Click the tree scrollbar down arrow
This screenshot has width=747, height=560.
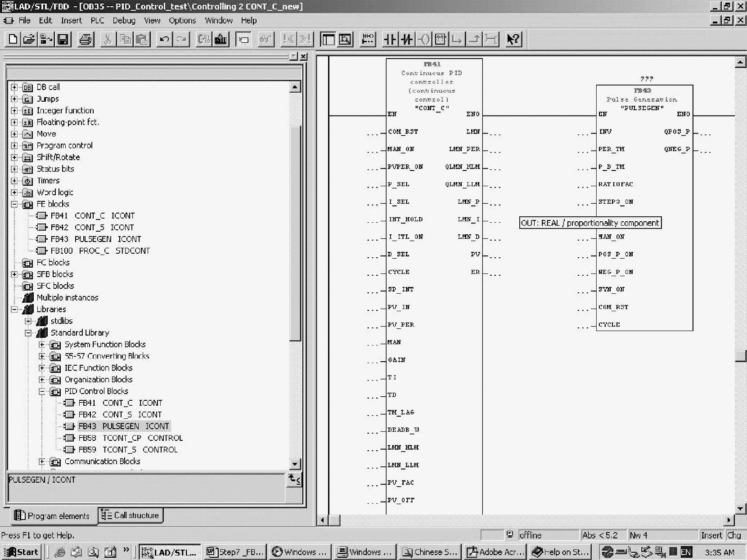(x=295, y=464)
